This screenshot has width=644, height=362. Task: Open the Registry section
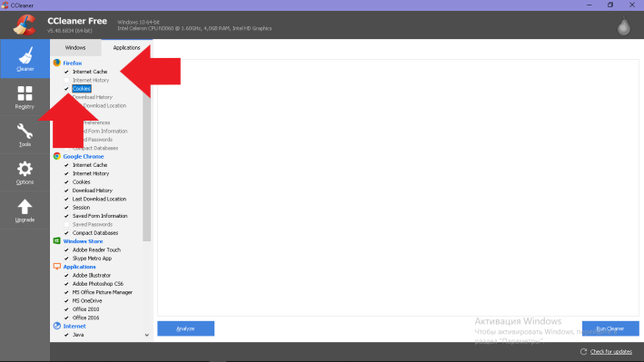[x=25, y=97]
